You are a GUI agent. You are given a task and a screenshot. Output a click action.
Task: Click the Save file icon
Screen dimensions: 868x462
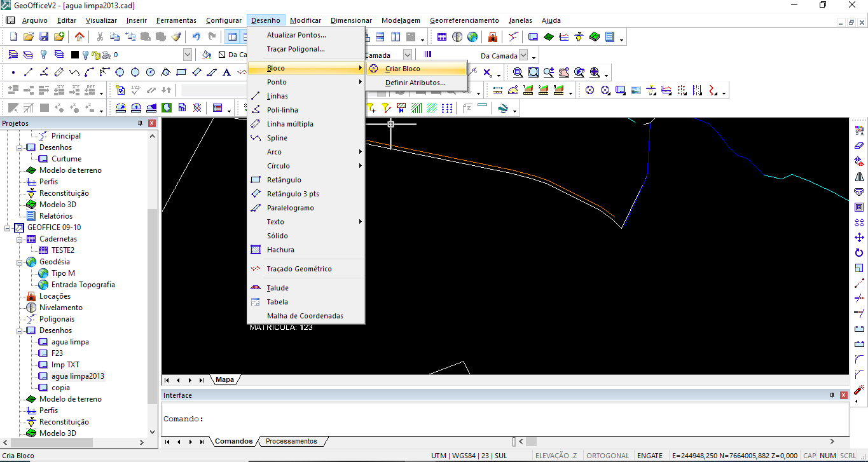coord(44,37)
